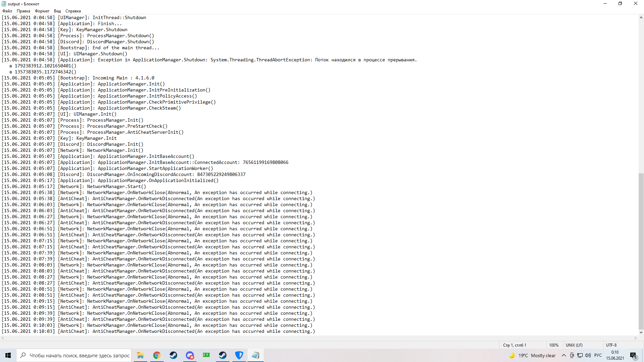Switch to the Notepad taskbar icon
This screenshot has width=644, height=362.
tap(256, 355)
